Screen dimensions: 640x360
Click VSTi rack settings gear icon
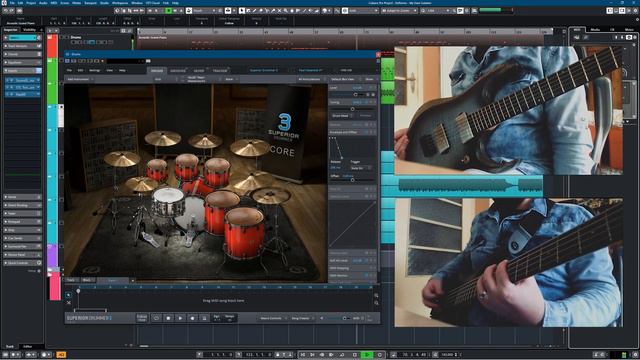(635, 38)
